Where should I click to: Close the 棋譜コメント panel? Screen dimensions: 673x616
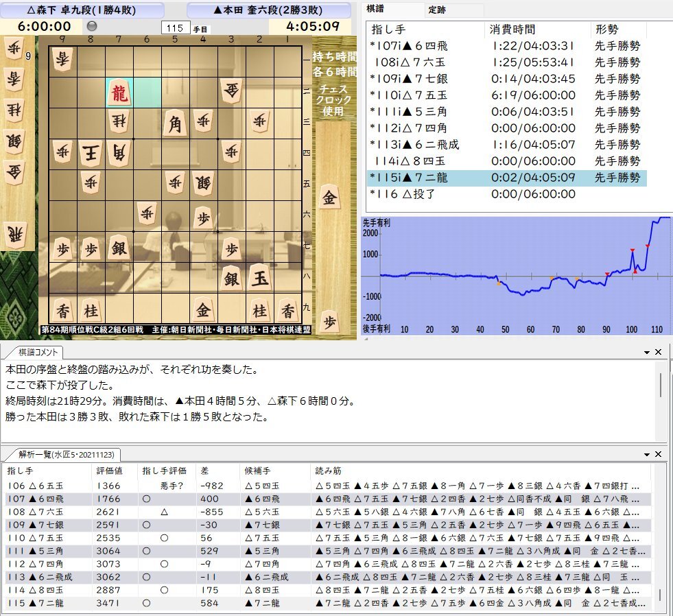coord(659,352)
